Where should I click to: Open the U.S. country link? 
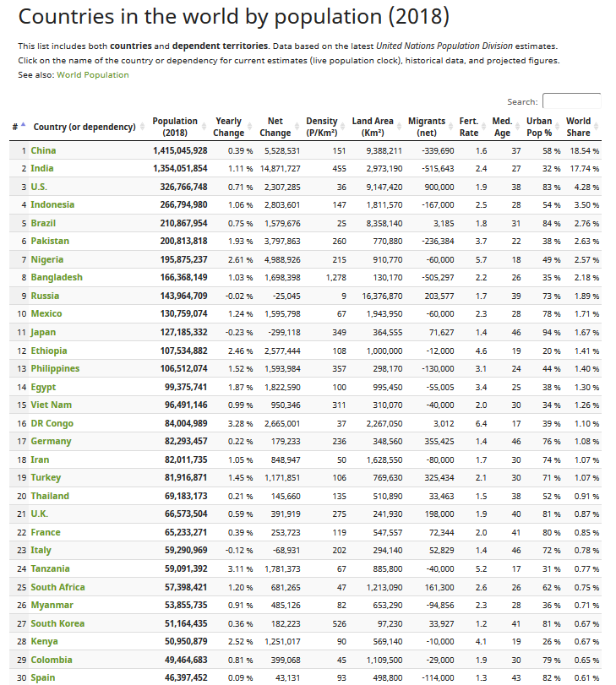[x=39, y=187]
